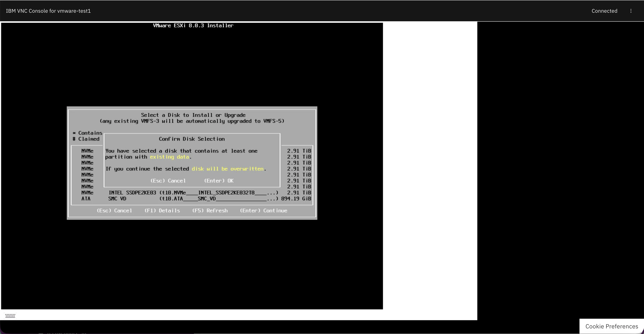This screenshot has width=644, height=334.
Task: Click the "# Claimed" legend text
Action: click(x=86, y=139)
